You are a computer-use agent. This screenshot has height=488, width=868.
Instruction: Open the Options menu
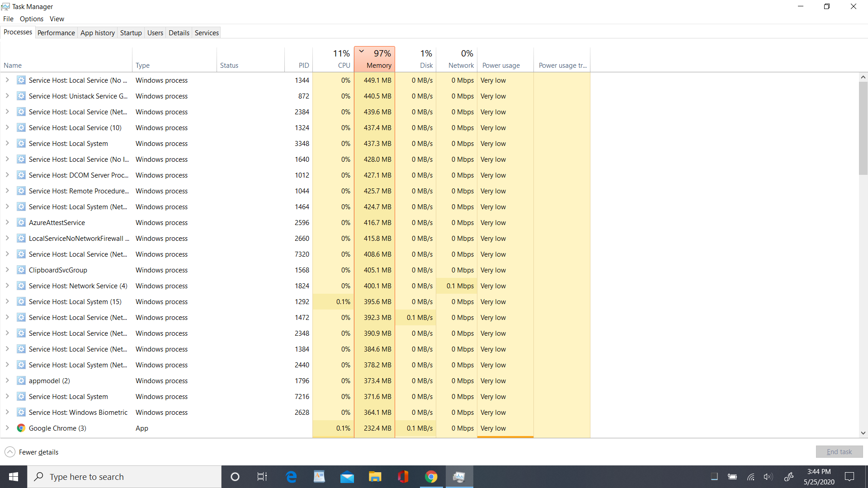pyautogui.click(x=31, y=19)
